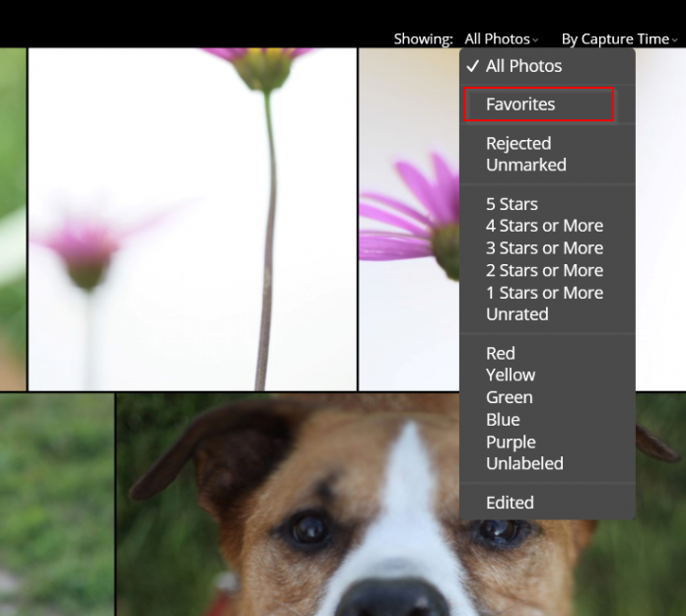Show only Unmarked photos
Viewport: 686px width, 616px height.
[525, 166]
